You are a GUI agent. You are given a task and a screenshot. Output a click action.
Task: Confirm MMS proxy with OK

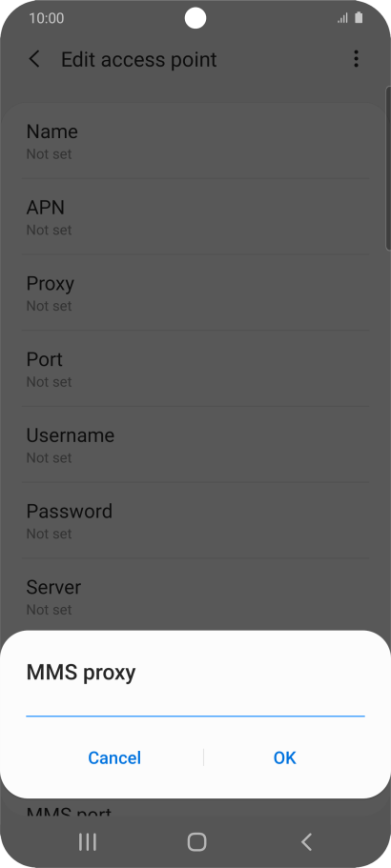tap(284, 757)
